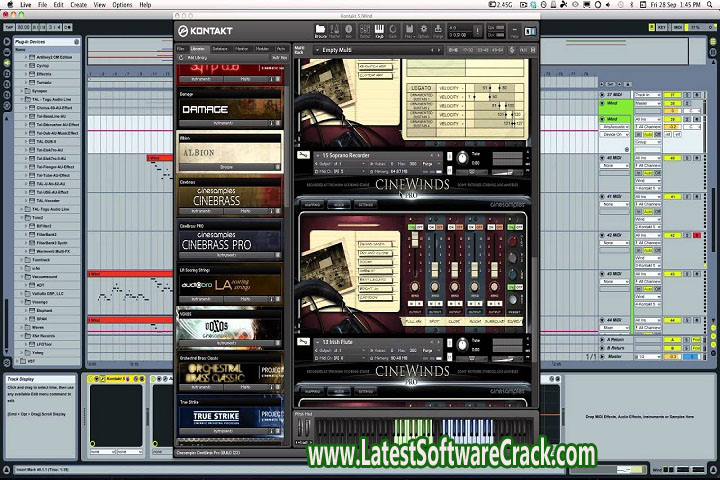Click the Kontakt aux button in rack header

pos(523,50)
